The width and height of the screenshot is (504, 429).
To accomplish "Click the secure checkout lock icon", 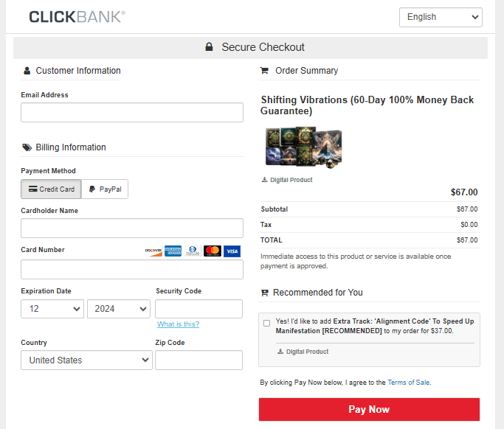I will point(210,47).
